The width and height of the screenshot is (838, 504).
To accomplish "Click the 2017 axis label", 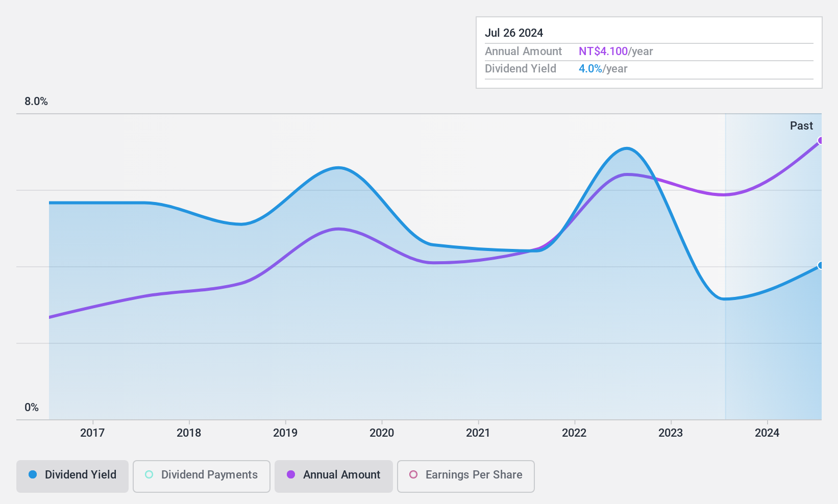I will [x=92, y=433].
